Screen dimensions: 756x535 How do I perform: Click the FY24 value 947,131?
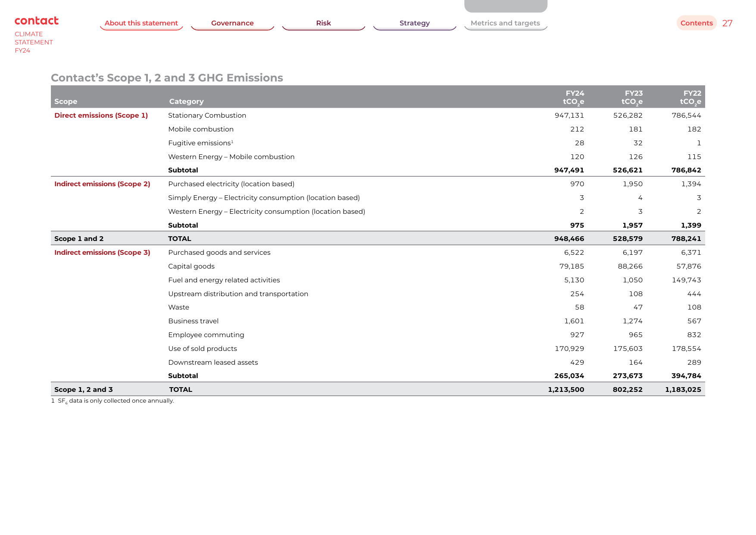[569, 116]
